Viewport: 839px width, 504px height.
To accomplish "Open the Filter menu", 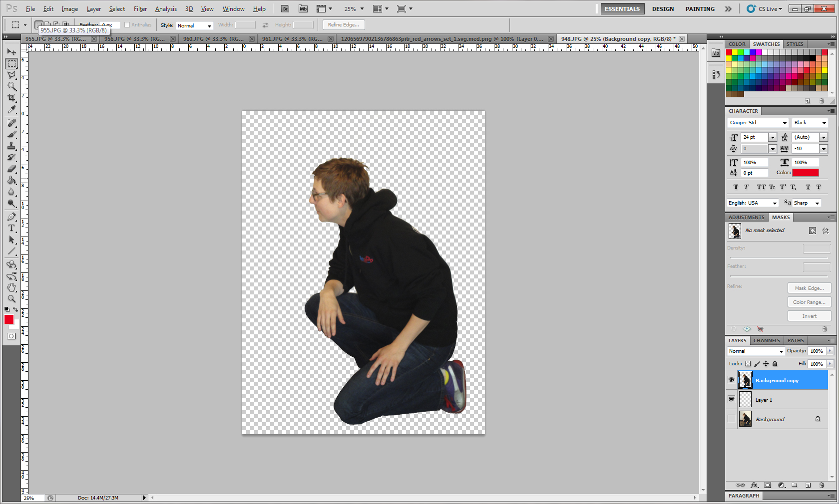I will (140, 9).
